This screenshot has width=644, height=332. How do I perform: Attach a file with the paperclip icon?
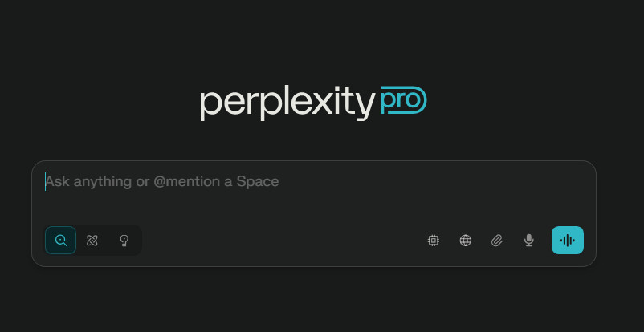497,240
